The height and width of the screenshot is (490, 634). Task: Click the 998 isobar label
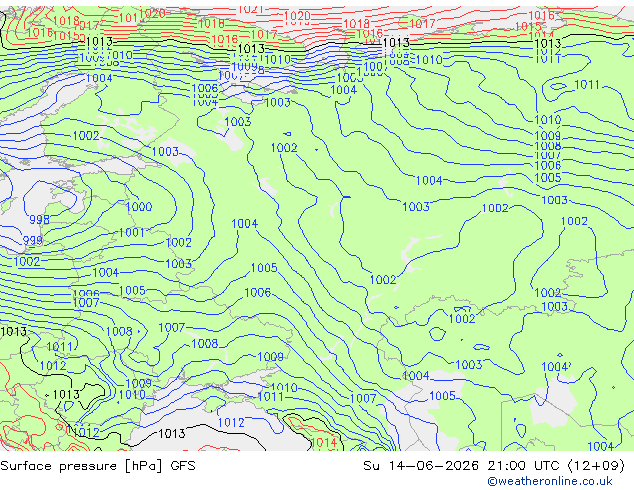pyautogui.click(x=40, y=220)
